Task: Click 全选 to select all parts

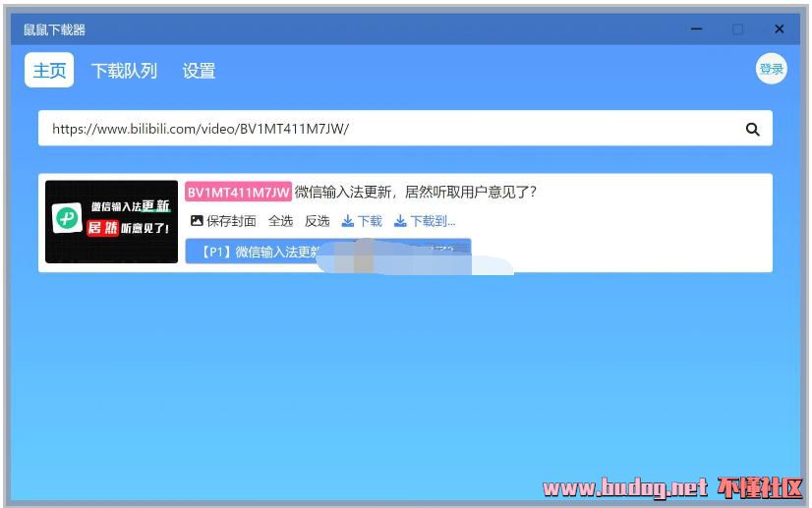Action: 281,221
